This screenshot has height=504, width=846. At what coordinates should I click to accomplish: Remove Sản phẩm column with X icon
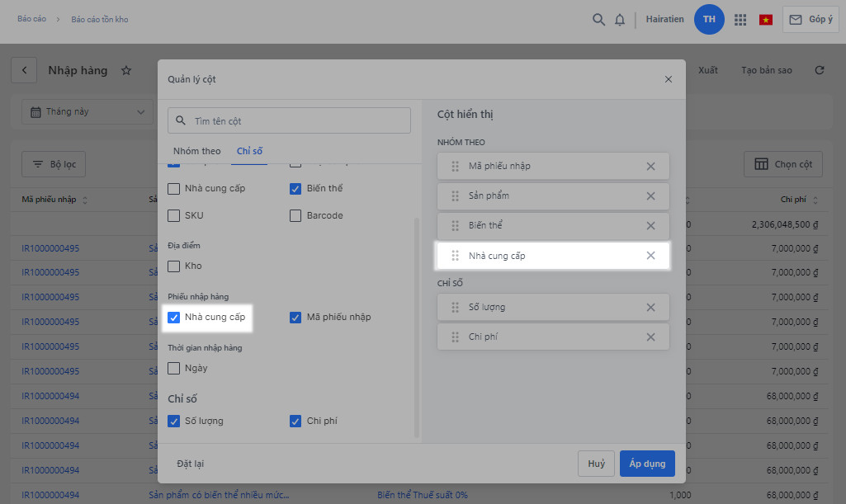pos(650,196)
